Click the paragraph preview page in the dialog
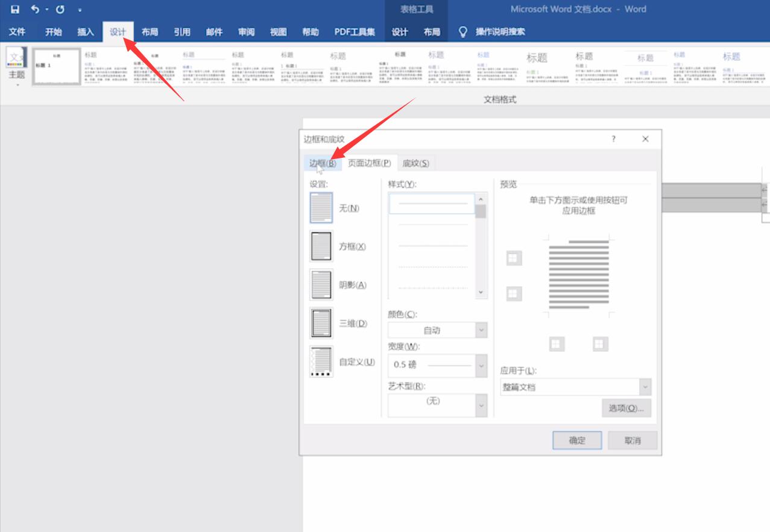770x532 pixels. (x=578, y=274)
